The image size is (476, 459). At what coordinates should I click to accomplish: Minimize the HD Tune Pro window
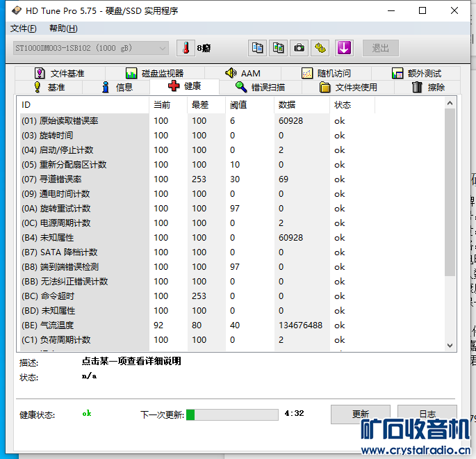coord(391,10)
